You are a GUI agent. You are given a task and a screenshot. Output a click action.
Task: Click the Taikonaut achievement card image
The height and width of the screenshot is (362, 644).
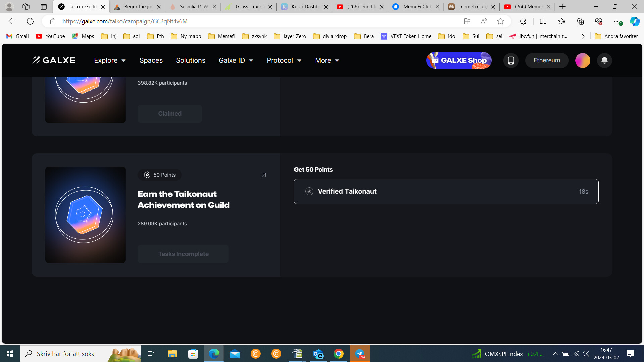click(x=86, y=215)
